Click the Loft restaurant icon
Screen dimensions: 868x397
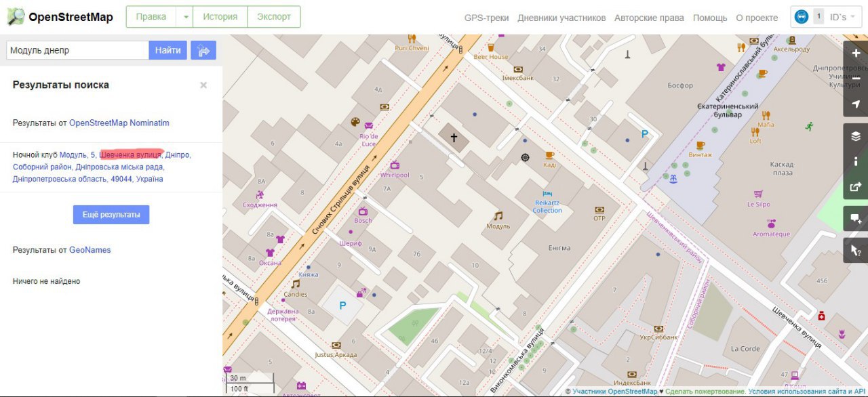click(755, 132)
